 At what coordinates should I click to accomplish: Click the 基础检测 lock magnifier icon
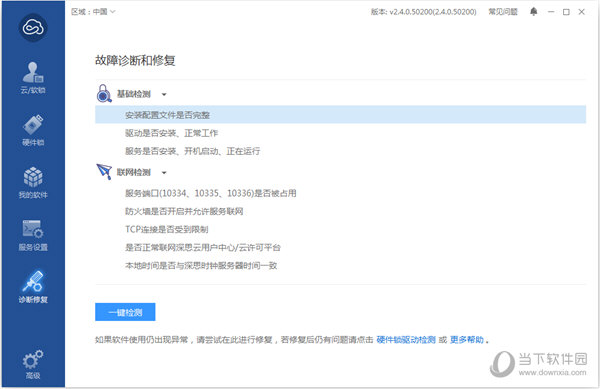tap(104, 94)
